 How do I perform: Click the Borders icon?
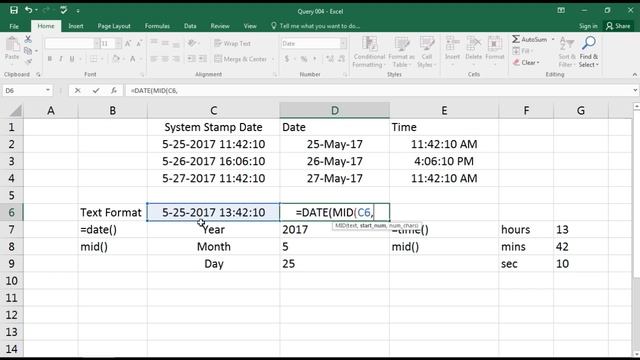[x=93, y=59]
